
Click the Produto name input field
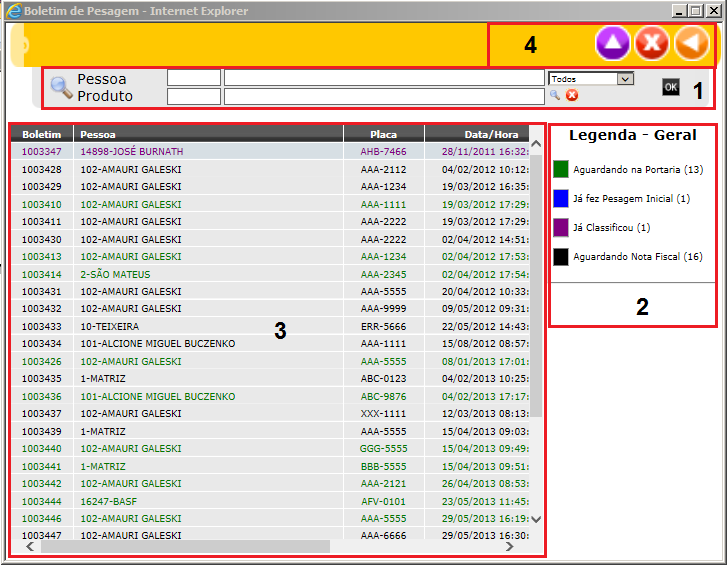tap(384, 96)
